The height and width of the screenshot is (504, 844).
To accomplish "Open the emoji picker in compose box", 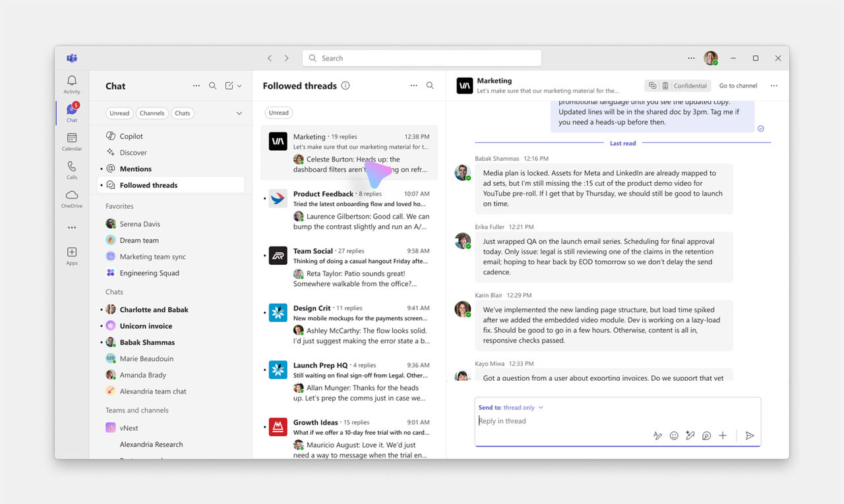I will tap(674, 435).
